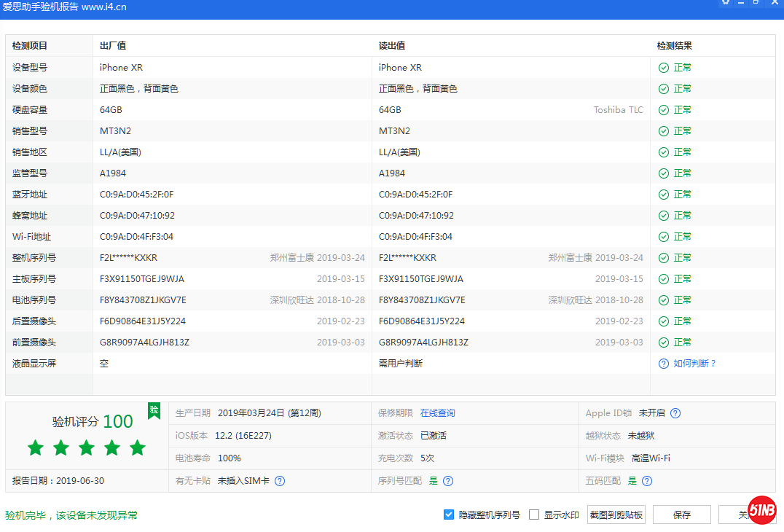The height and width of the screenshot is (532, 784).
Task: Uncheck the 隐藏整机序列号 checkbox
Action: 449,515
